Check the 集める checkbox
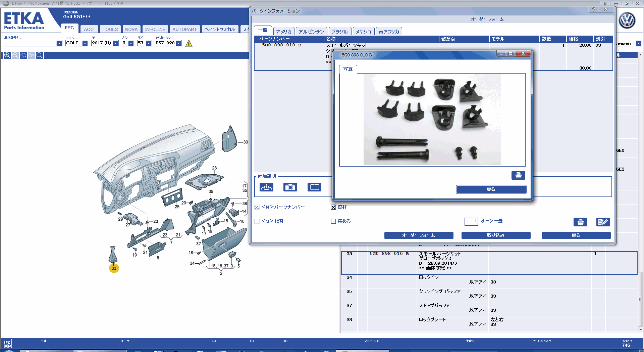This screenshot has height=352, width=644. pyautogui.click(x=333, y=221)
